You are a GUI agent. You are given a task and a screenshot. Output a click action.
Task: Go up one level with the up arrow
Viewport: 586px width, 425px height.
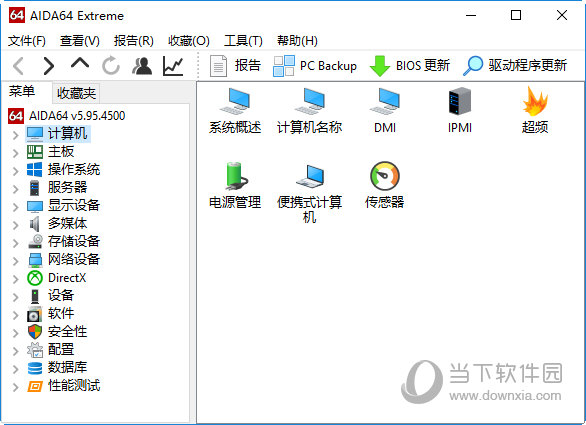tap(80, 64)
